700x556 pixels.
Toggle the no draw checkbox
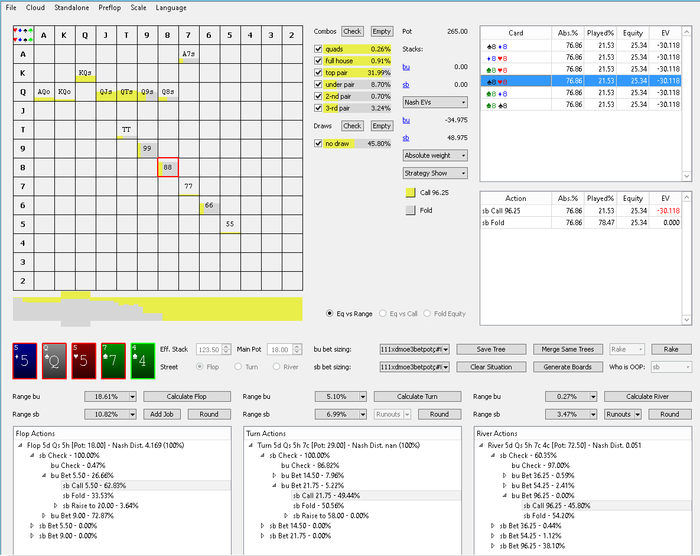[318, 143]
